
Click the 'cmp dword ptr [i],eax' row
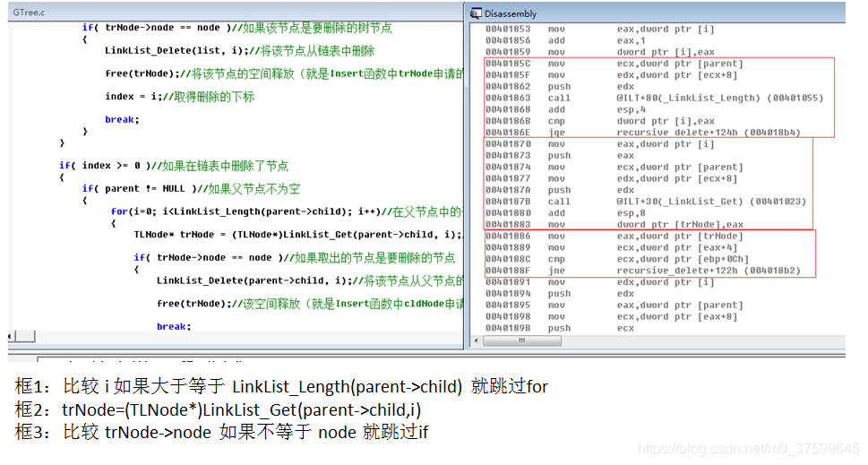599,121
